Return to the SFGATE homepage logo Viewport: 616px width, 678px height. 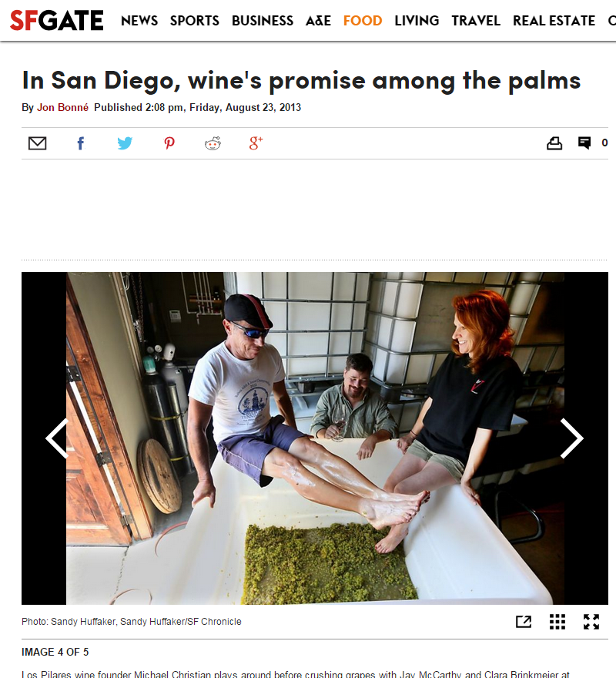point(57,20)
